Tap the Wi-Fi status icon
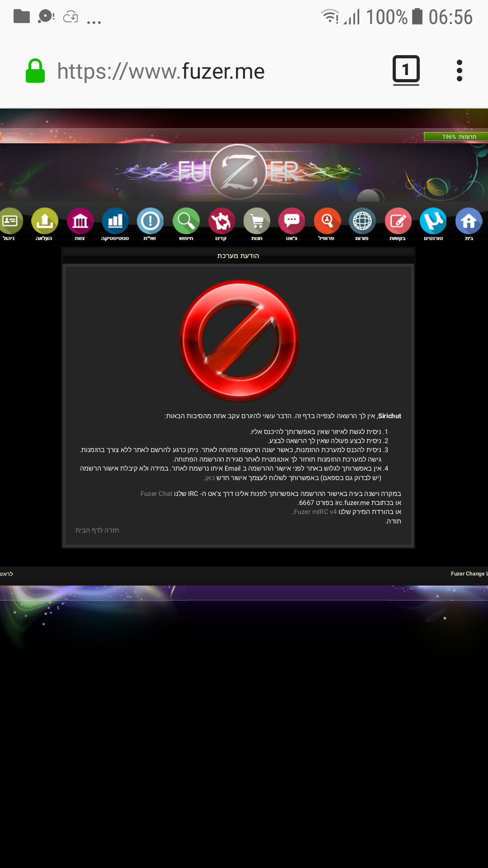The width and height of the screenshot is (488, 868). tap(330, 16)
